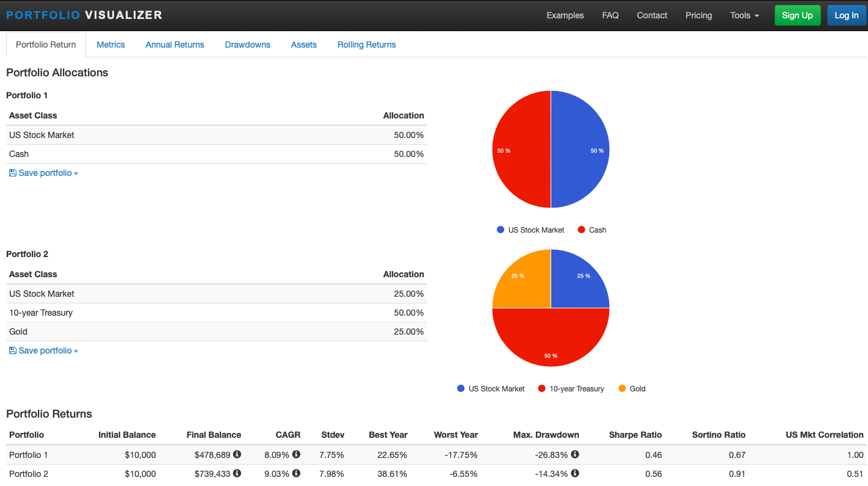Viewport: 868px width, 486px height.
Task: Click info icon next to Portfolio 2 CAGR
Action: [x=296, y=473]
